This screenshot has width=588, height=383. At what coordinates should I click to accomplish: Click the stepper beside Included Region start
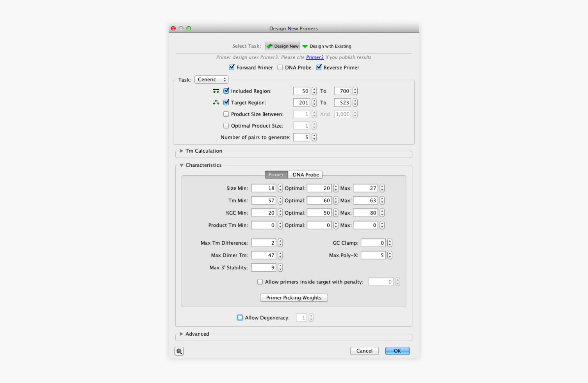[x=314, y=91]
